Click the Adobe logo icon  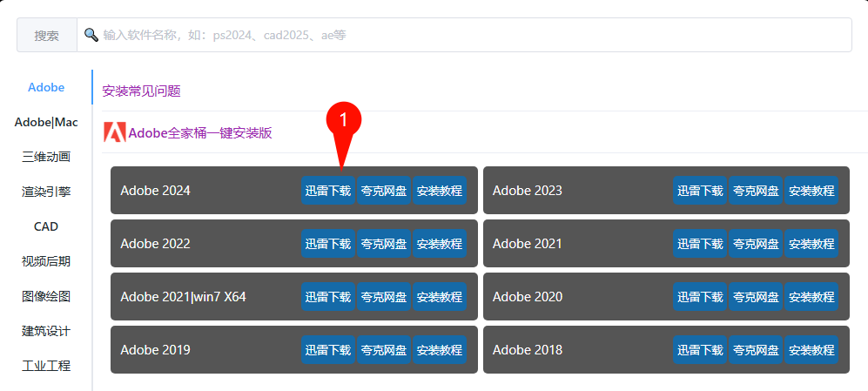pos(115,133)
